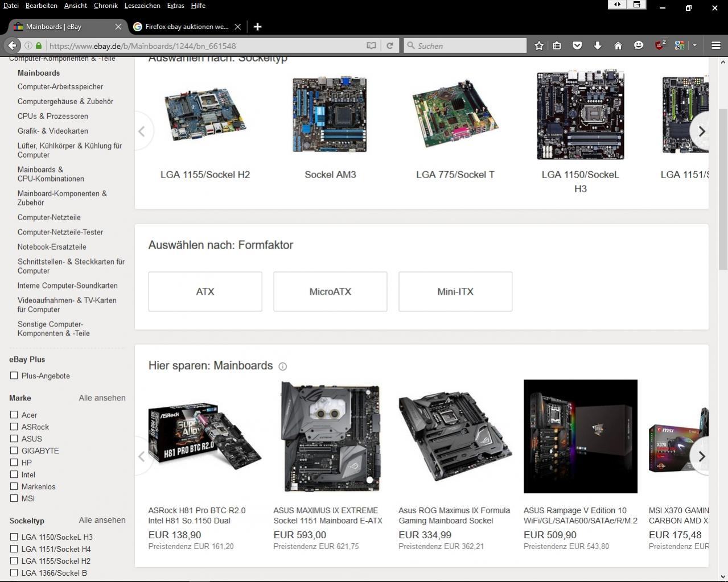Select the ATX form factor button

[205, 291]
